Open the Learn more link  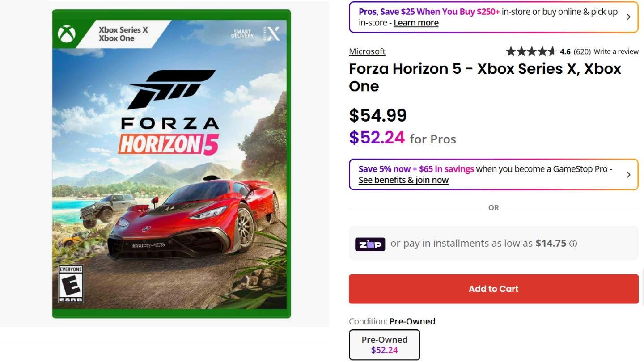[x=416, y=23]
